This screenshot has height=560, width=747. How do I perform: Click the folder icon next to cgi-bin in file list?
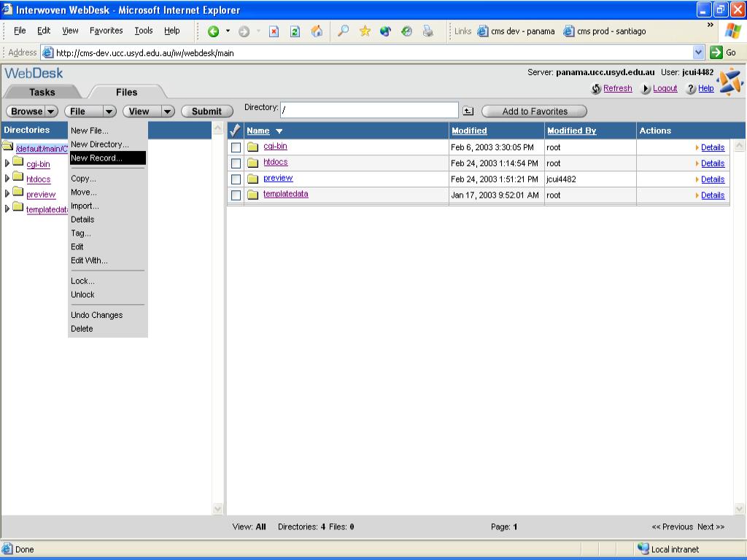[x=253, y=147]
